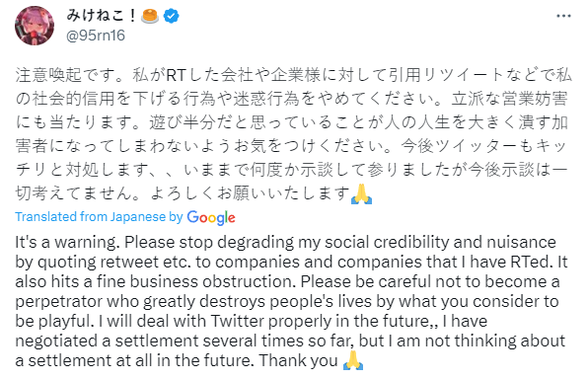This screenshot has width=588, height=380.
Task: Click the words 'Thank you' in translation
Action: (298, 360)
